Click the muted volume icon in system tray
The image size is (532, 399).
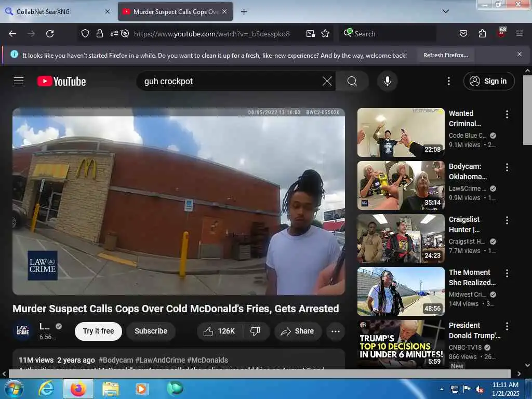tap(480, 390)
